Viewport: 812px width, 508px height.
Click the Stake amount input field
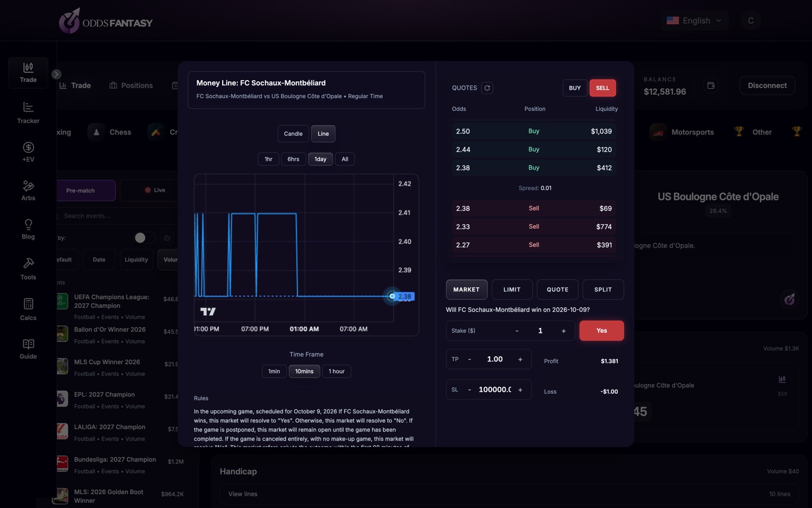coord(540,331)
